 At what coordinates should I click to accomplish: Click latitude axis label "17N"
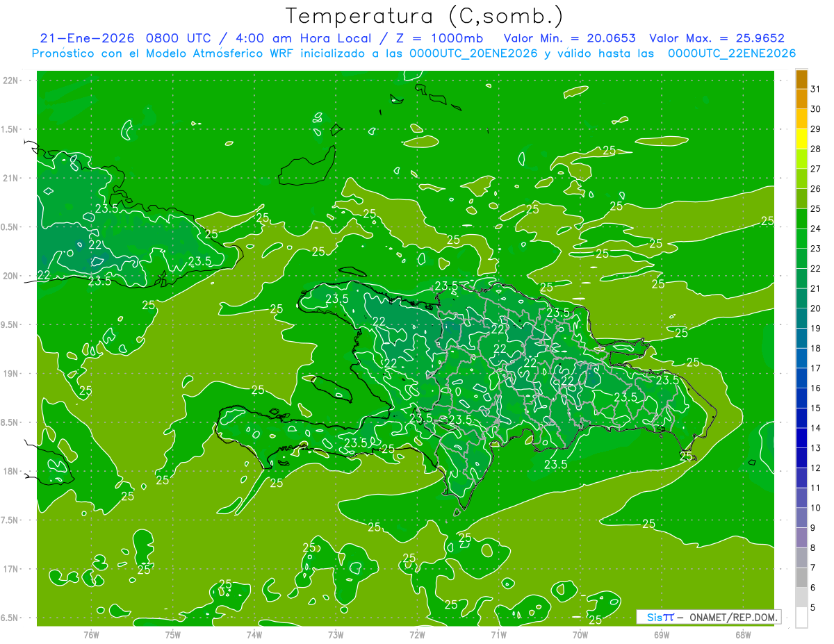[12, 569]
